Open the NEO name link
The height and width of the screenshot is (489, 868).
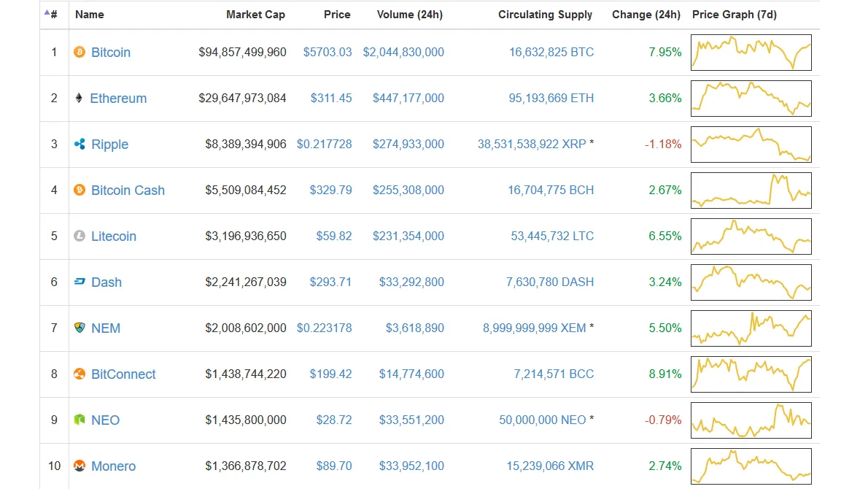[105, 420]
